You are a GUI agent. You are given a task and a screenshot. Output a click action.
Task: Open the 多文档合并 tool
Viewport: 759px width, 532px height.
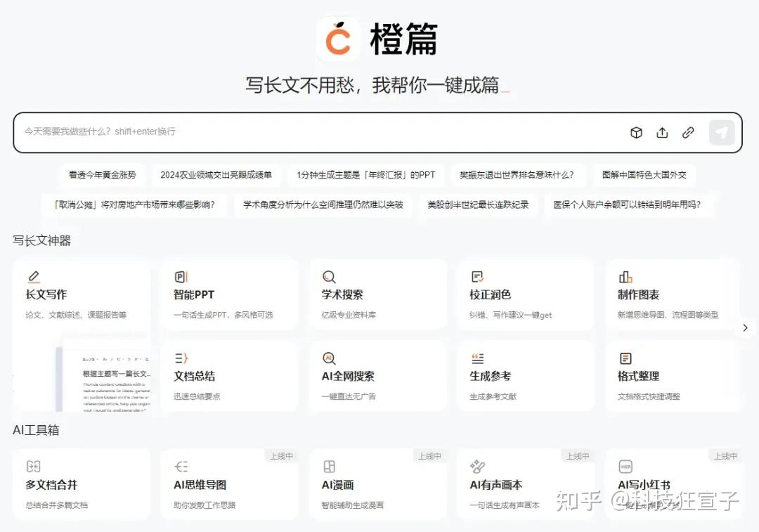[x=81, y=486]
